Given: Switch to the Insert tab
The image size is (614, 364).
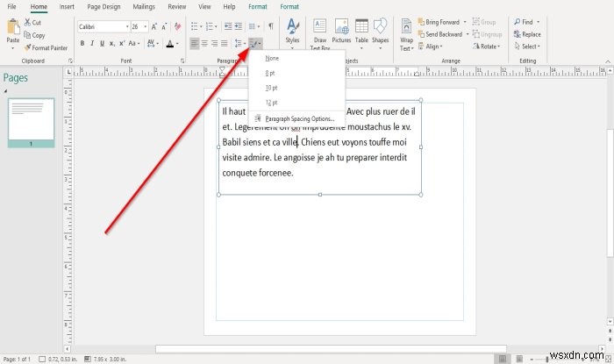Looking at the screenshot, I should [67, 7].
